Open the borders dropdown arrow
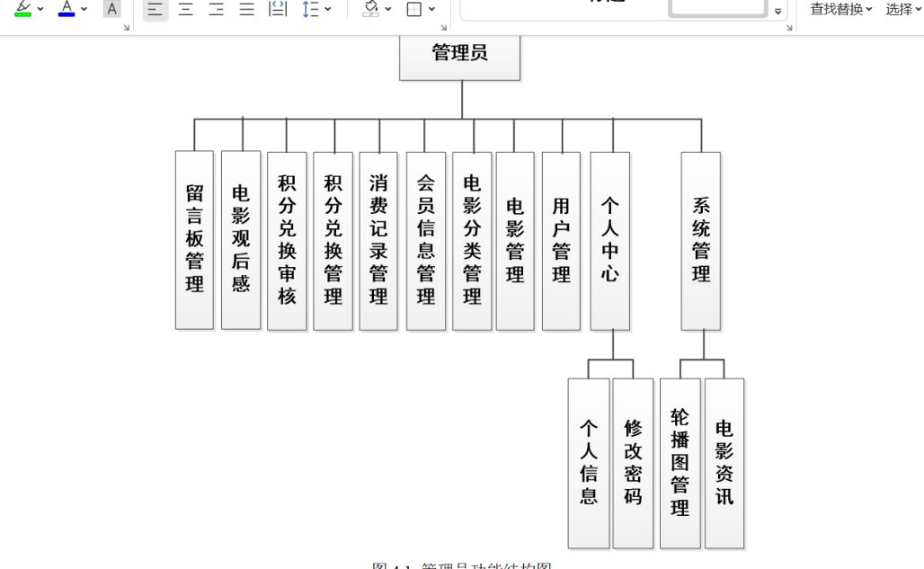The image size is (924, 569). pos(431,9)
